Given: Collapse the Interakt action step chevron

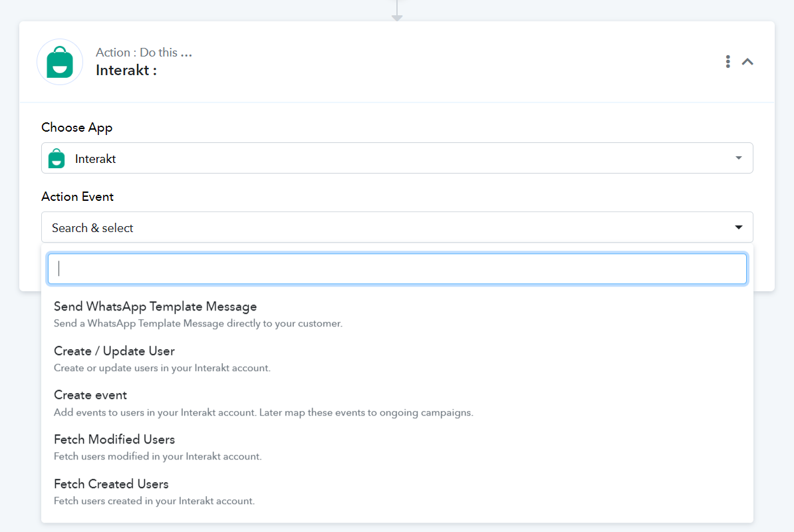Looking at the screenshot, I should point(747,62).
